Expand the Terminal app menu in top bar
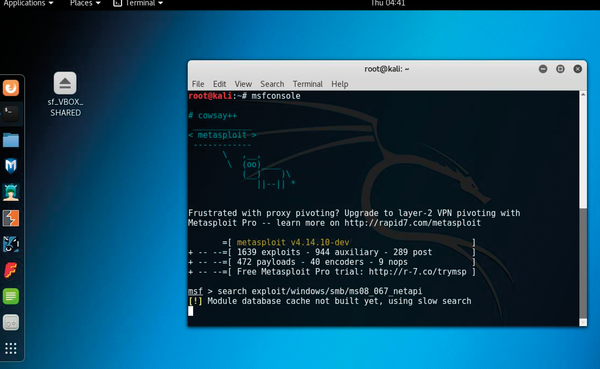This screenshot has height=369, width=600. click(x=138, y=3)
